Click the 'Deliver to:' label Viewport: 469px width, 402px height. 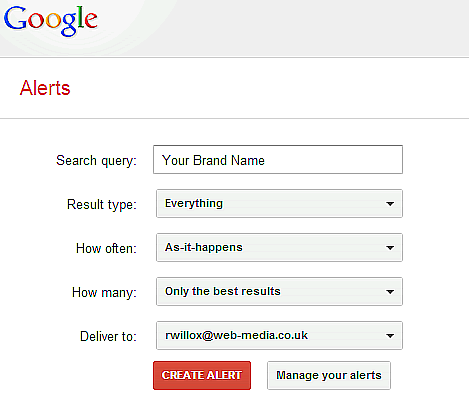pyautogui.click(x=108, y=336)
